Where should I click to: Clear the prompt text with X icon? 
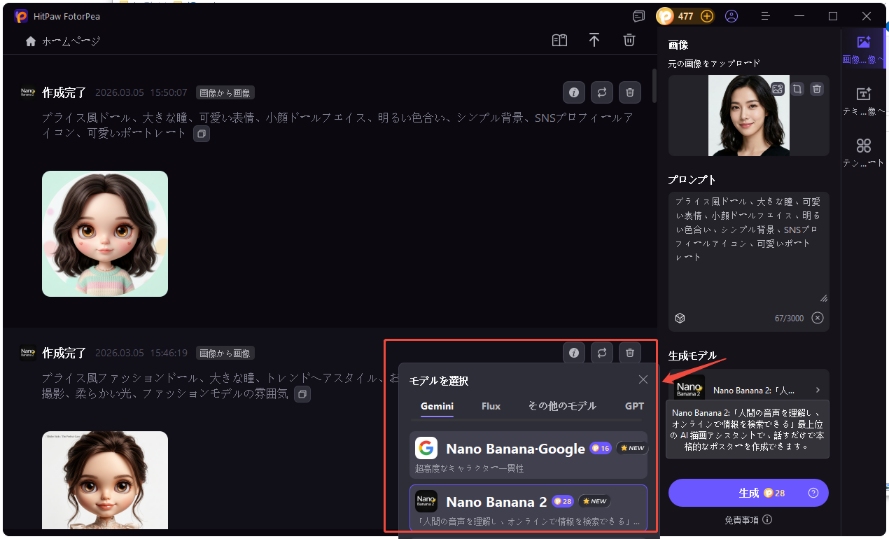[x=817, y=318]
